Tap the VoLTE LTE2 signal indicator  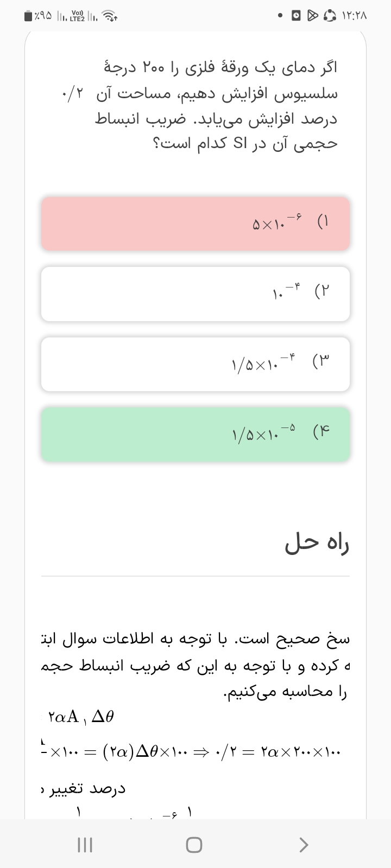point(77,16)
